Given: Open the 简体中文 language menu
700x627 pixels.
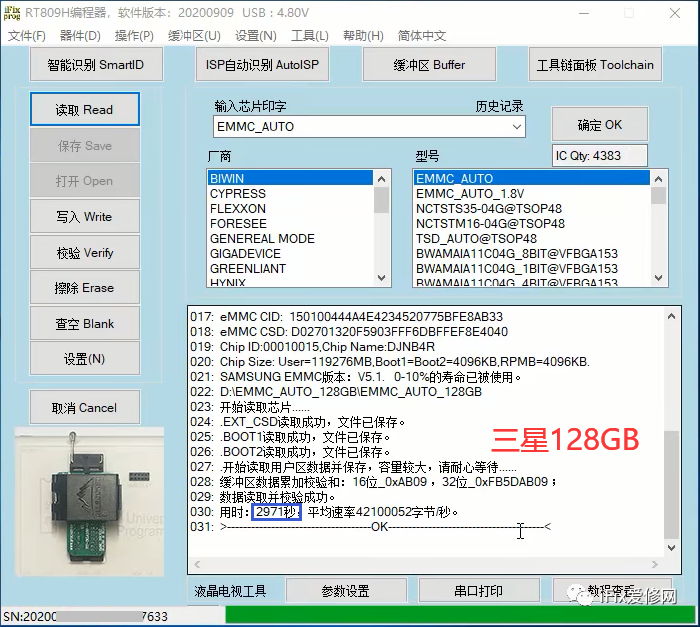Looking at the screenshot, I should [x=422, y=35].
